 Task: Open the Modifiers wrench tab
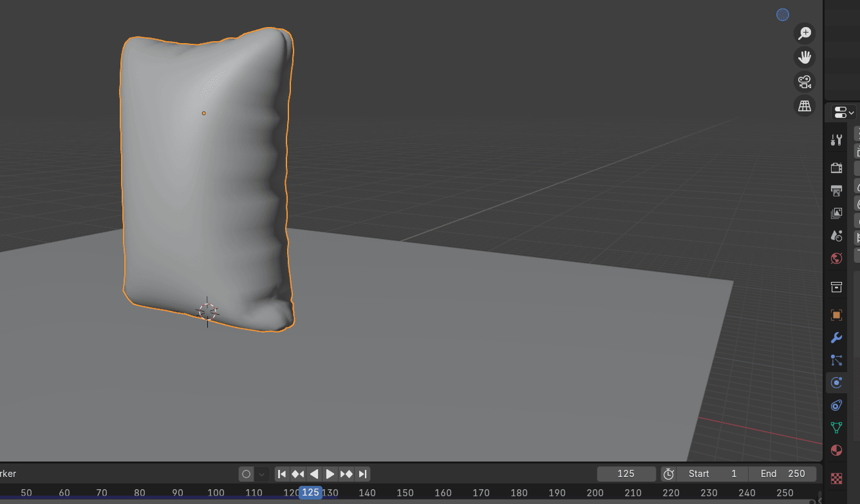pos(836,338)
